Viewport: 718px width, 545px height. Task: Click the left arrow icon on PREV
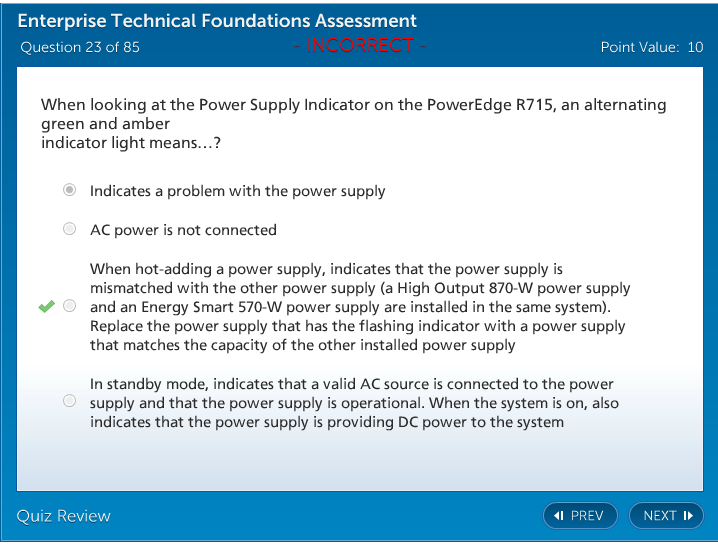tap(559, 516)
